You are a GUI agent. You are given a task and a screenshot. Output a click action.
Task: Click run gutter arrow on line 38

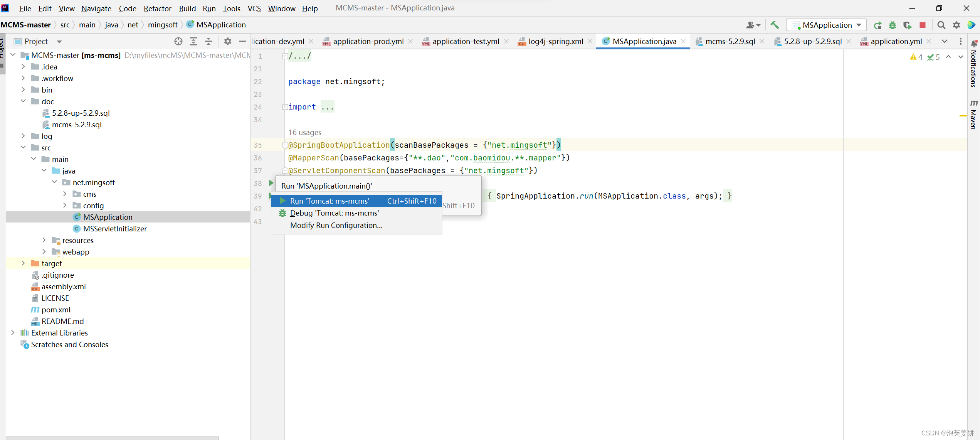[x=271, y=183]
